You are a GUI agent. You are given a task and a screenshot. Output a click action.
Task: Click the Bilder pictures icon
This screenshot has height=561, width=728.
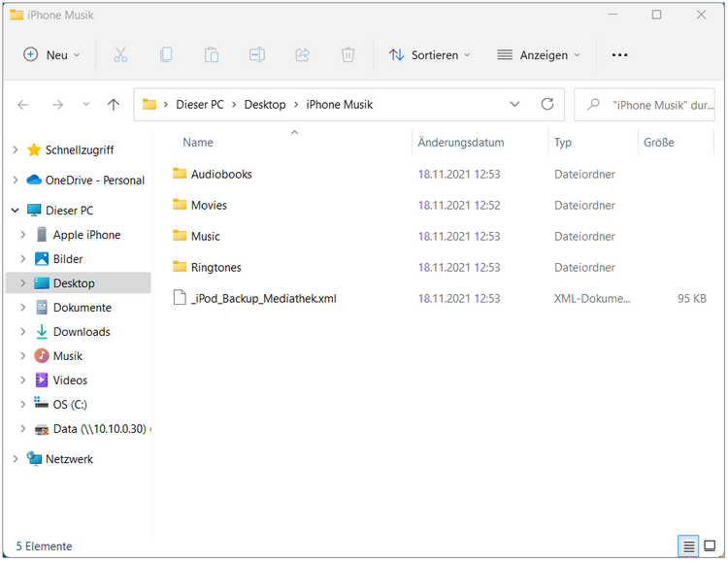coord(42,259)
